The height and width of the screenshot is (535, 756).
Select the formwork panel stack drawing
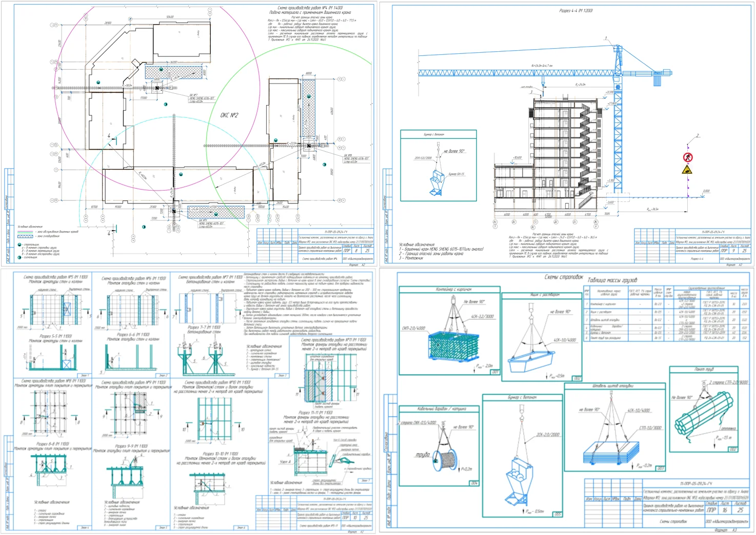611,452
